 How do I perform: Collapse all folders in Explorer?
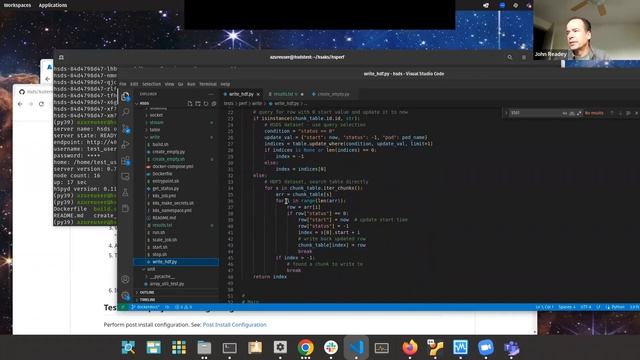click(213, 104)
